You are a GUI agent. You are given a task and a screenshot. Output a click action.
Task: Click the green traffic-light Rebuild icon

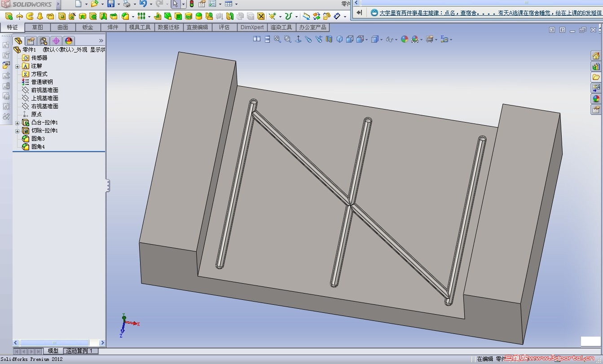click(191, 4)
